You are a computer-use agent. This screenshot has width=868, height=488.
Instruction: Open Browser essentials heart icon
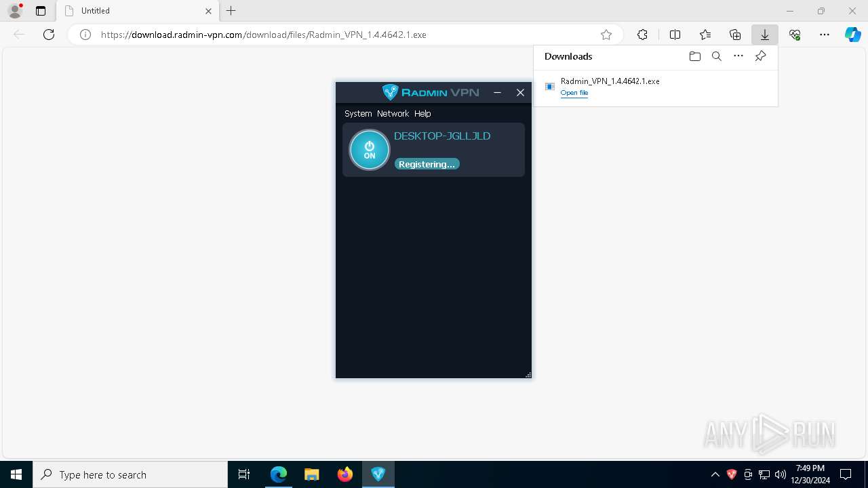(x=795, y=35)
